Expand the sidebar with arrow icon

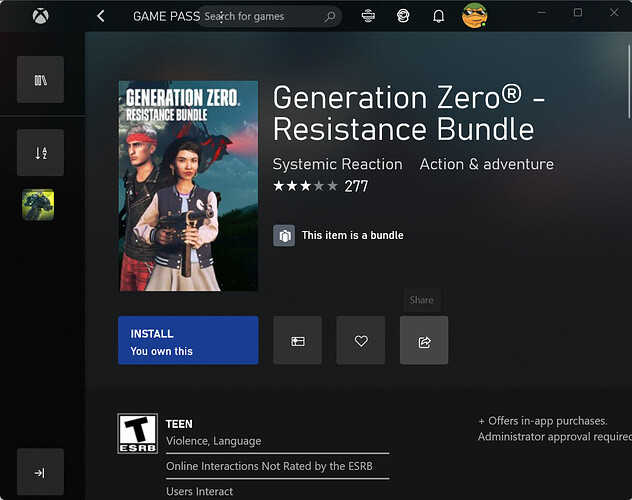pos(40,472)
